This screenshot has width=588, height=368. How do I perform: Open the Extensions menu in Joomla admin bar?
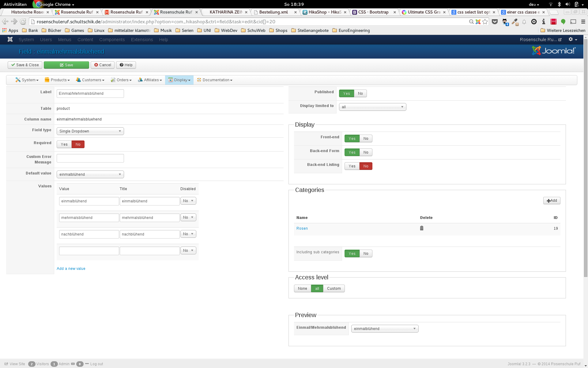pos(142,40)
